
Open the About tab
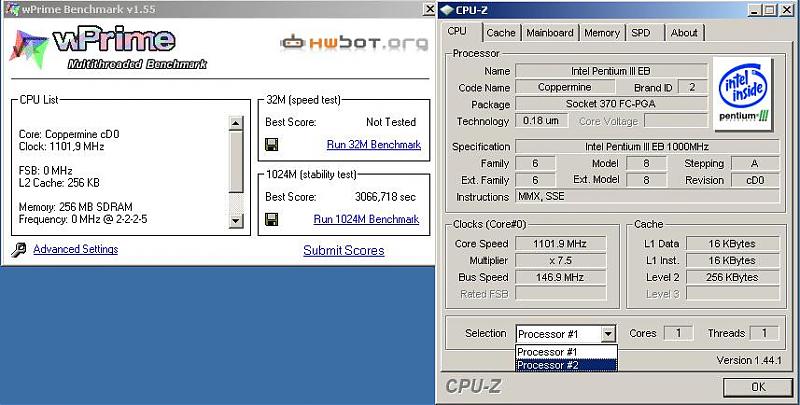pyautogui.click(x=684, y=33)
